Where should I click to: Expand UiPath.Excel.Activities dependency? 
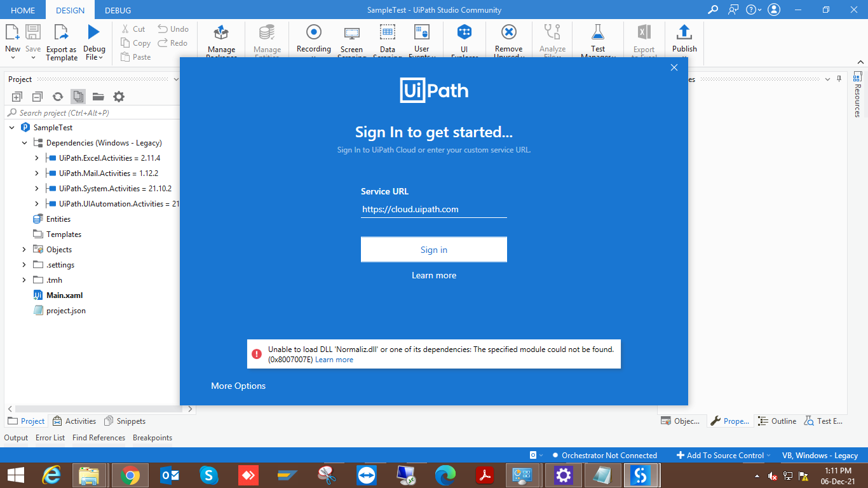(37, 158)
